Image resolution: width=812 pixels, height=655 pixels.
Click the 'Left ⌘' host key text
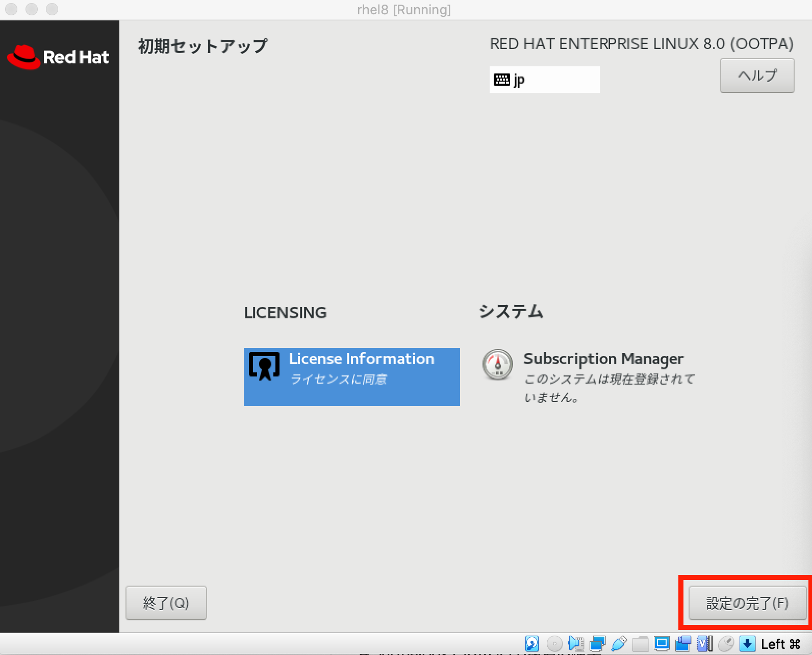(781, 644)
